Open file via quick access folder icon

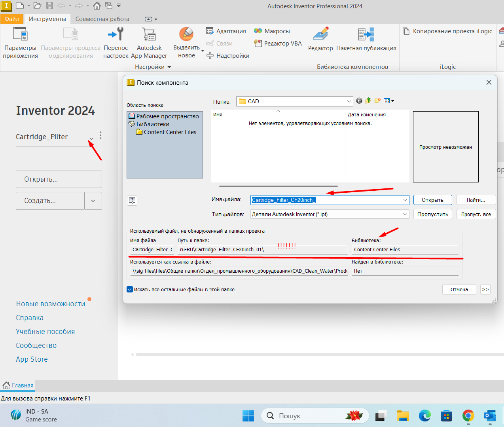(37, 6)
